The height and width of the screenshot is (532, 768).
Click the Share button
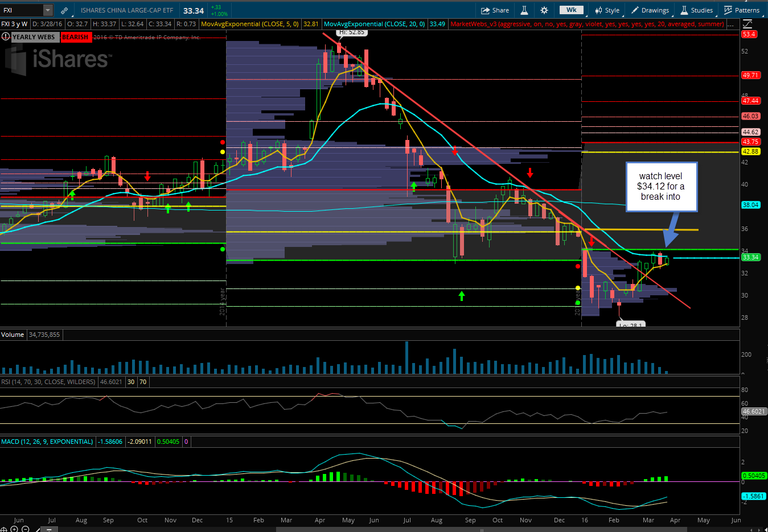[x=495, y=10]
